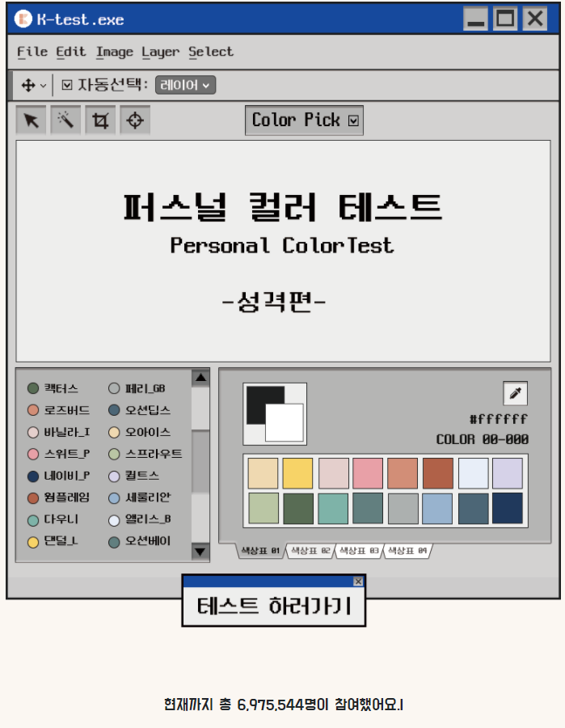
Task: Click the eyedropper color picker icon
Action: point(515,394)
